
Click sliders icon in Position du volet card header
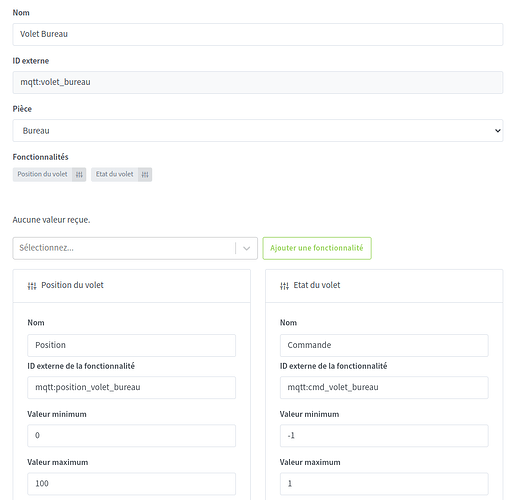tap(32, 286)
